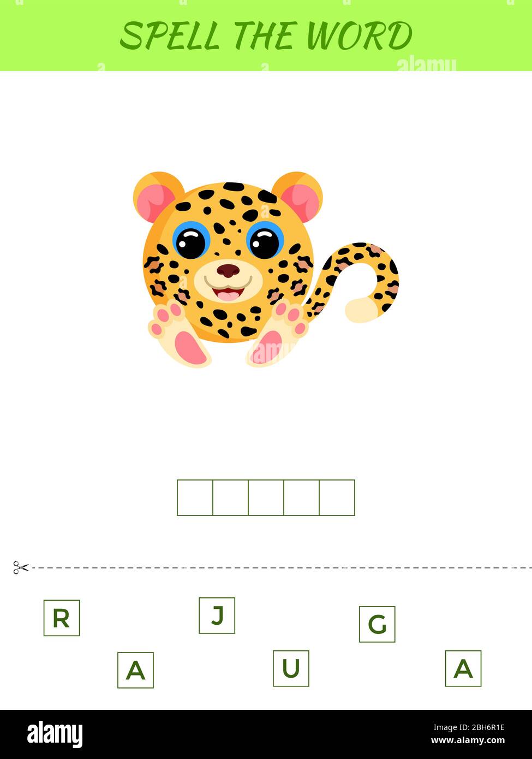Click the middle empty answer box
532x759 pixels.
pyautogui.click(x=266, y=497)
